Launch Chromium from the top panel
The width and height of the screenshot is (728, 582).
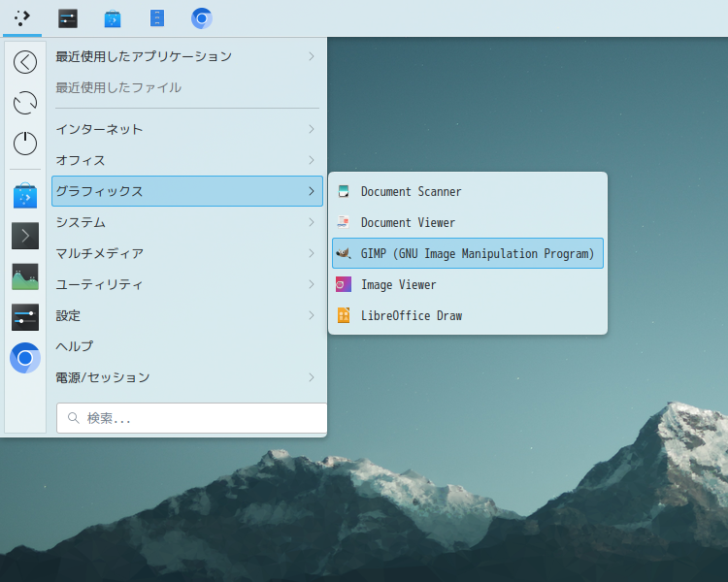202,18
